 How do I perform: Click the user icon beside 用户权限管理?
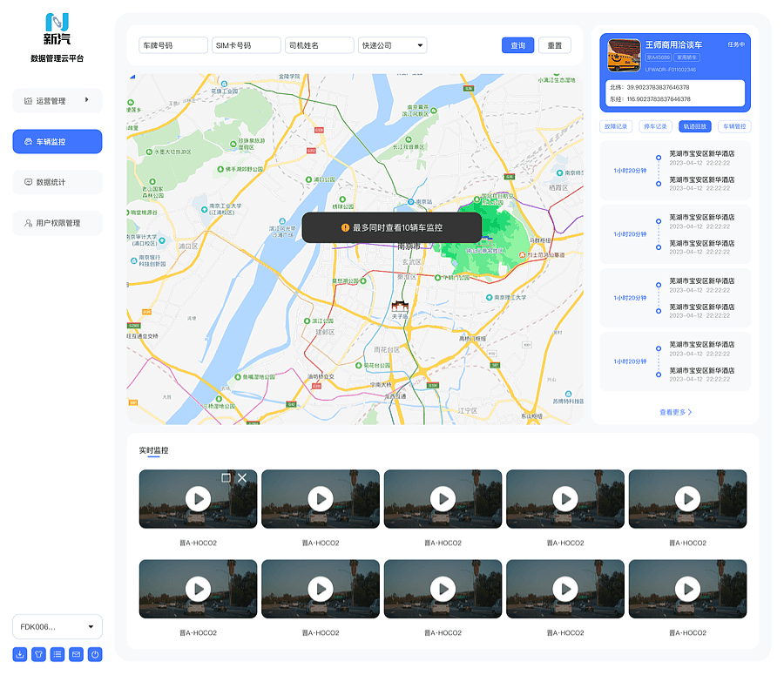[29, 223]
